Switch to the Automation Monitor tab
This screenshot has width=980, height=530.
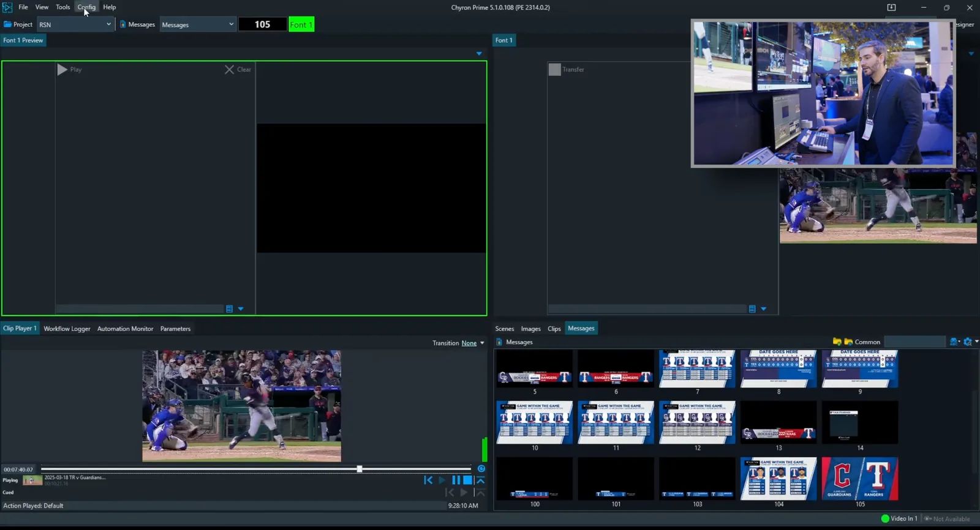click(125, 329)
